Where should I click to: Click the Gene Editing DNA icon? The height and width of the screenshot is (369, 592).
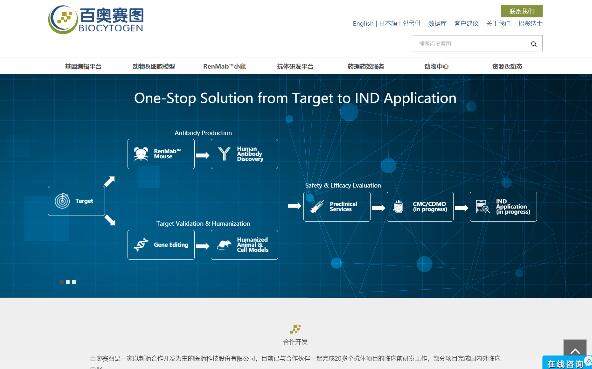tap(141, 245)
